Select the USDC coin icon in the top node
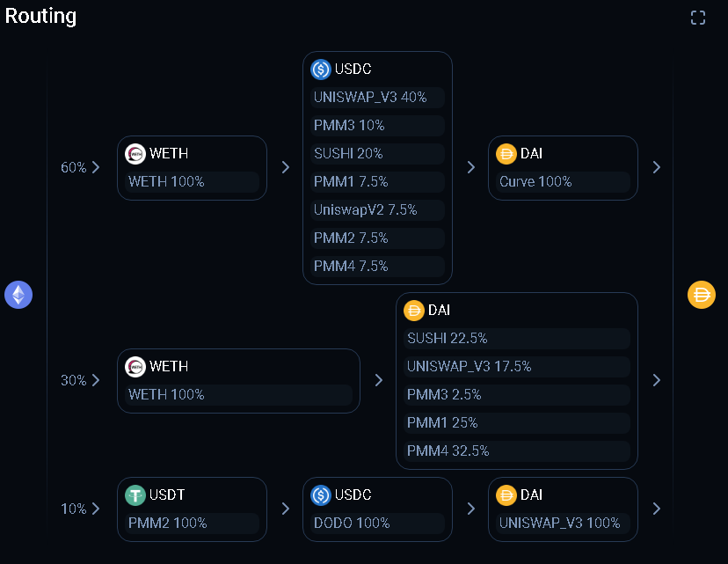This screenshot has width=728, height=564. [x=320, y=70]
